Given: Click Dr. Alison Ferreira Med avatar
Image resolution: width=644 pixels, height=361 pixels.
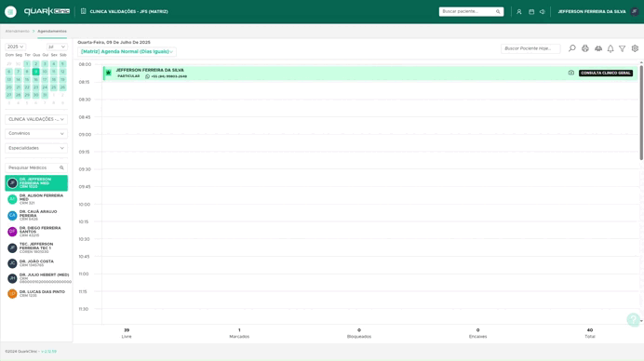Looking at the screenshot, I should point(12,199).
